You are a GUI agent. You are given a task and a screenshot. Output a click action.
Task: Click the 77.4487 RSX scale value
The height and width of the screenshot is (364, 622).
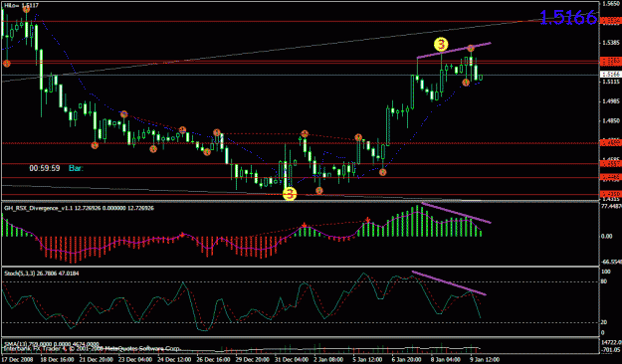pos(611,207)
